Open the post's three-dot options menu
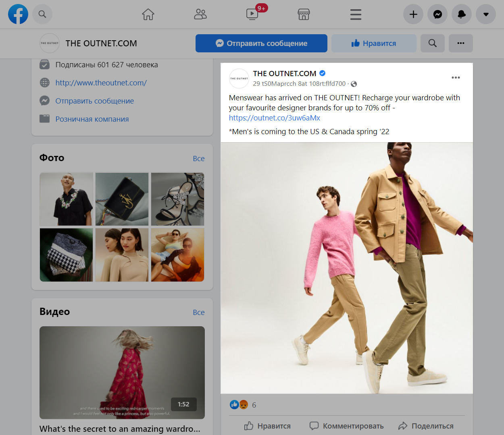The width and height of the screenshot is (504, 435). tap(456, 77)
